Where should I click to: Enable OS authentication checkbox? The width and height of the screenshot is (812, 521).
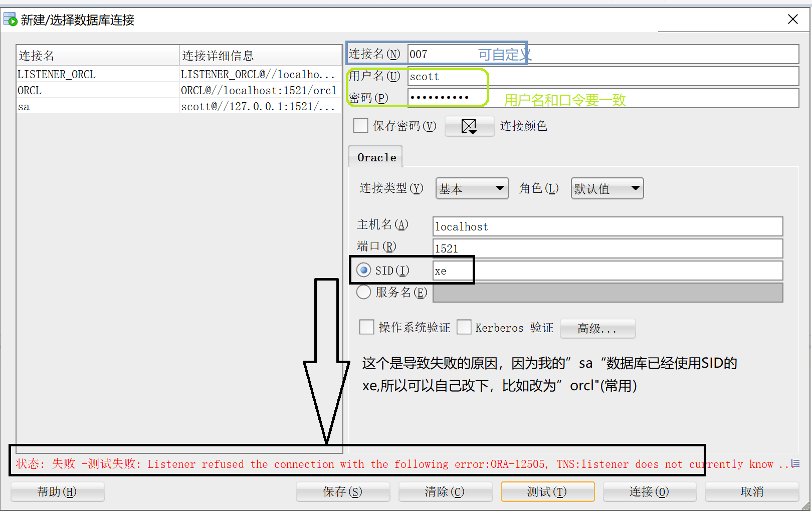pos(366,327)
